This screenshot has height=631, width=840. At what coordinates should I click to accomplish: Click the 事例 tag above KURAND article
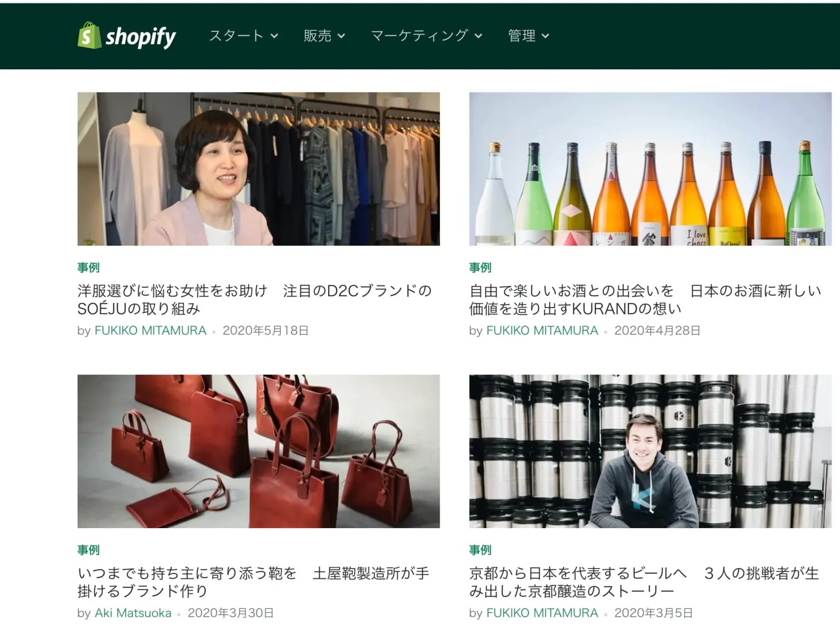pyautogui.click(x=480, y=268)
